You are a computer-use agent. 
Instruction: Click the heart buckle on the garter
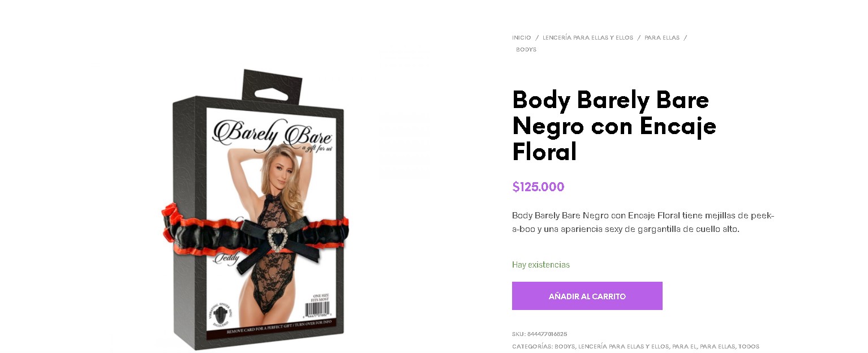tap(277, 240)
